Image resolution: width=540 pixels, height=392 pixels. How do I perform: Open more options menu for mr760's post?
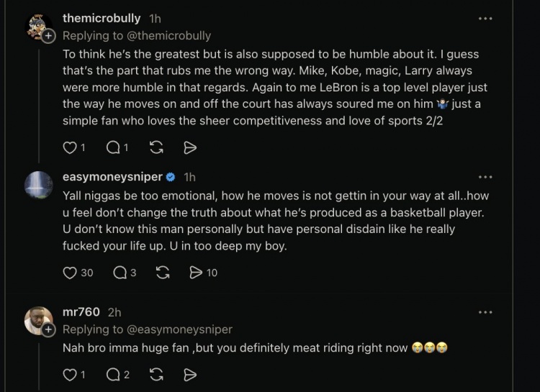coord(485,312)
